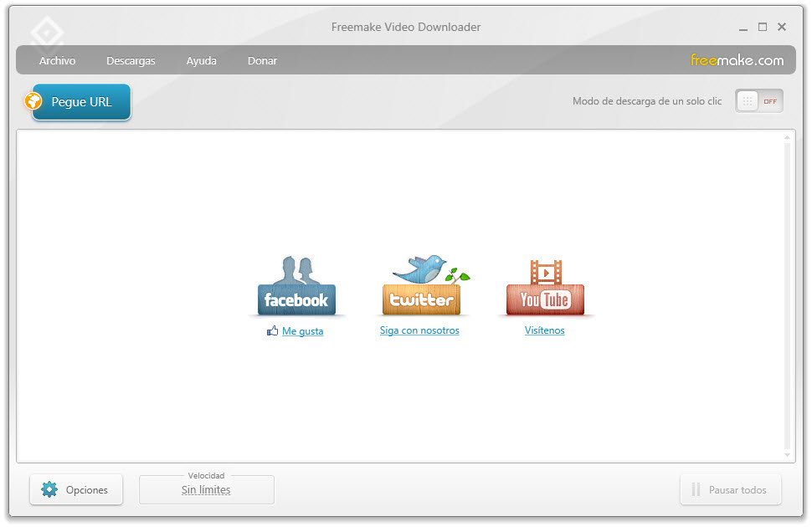This screenshot has width=812, height=527.
Task: Click the Me gusta link
Action: click(302, 330)
